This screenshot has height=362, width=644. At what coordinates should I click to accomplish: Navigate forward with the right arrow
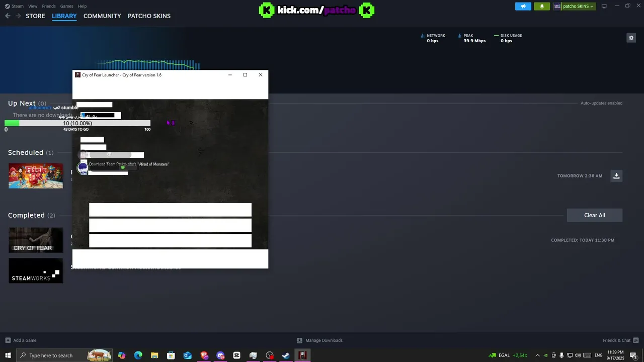coord(18,16)
